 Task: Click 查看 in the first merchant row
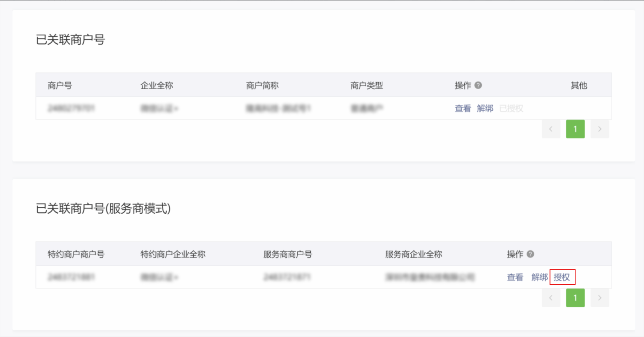coord(463,108)
